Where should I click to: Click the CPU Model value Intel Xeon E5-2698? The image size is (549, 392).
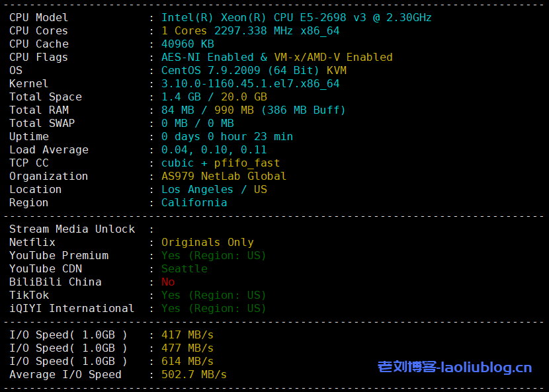click(x=296, y=18)
